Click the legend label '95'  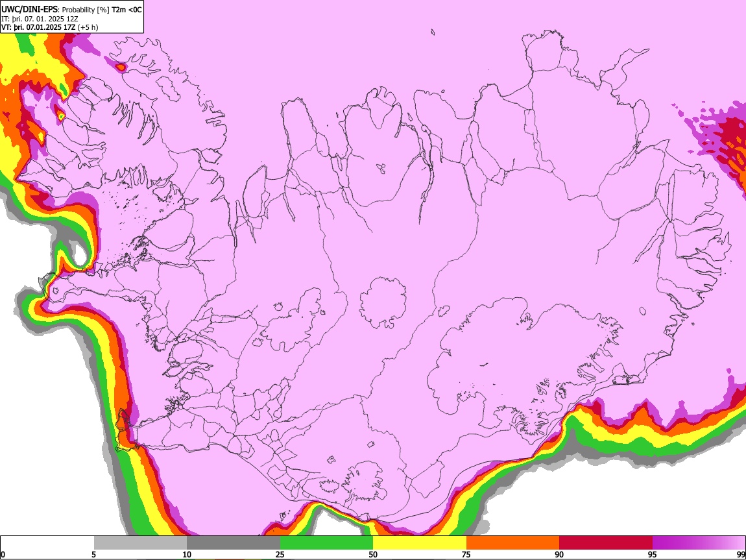(653, 554)
